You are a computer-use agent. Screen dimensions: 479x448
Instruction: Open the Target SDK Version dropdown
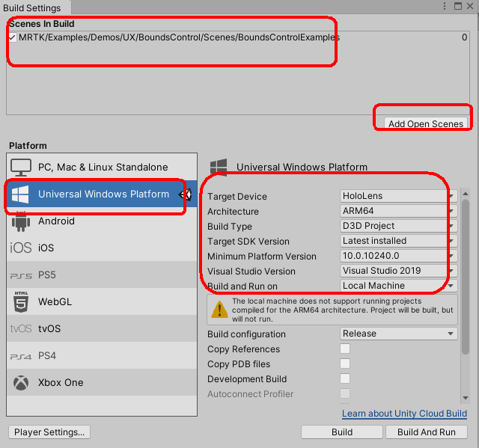(398, 241)
